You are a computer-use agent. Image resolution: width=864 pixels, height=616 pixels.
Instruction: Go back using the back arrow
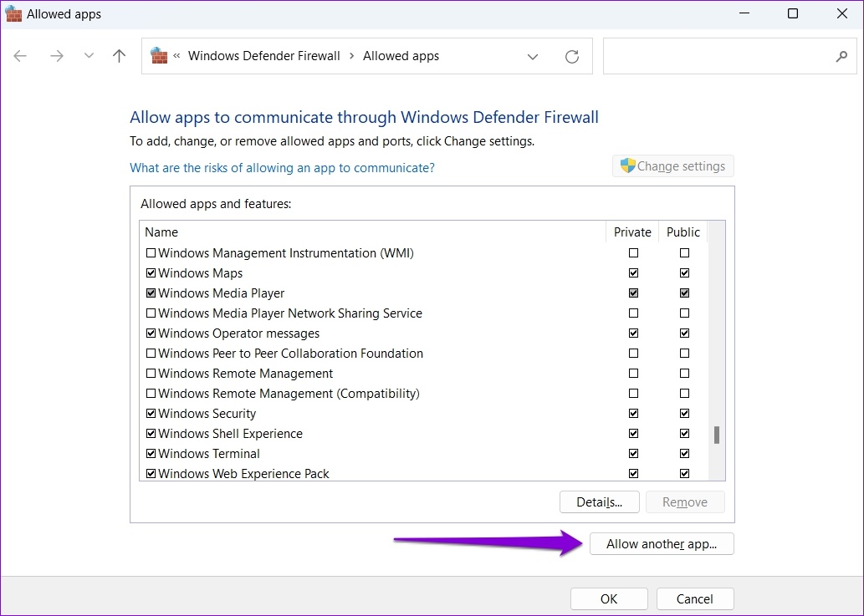click(x=20, y=56)
